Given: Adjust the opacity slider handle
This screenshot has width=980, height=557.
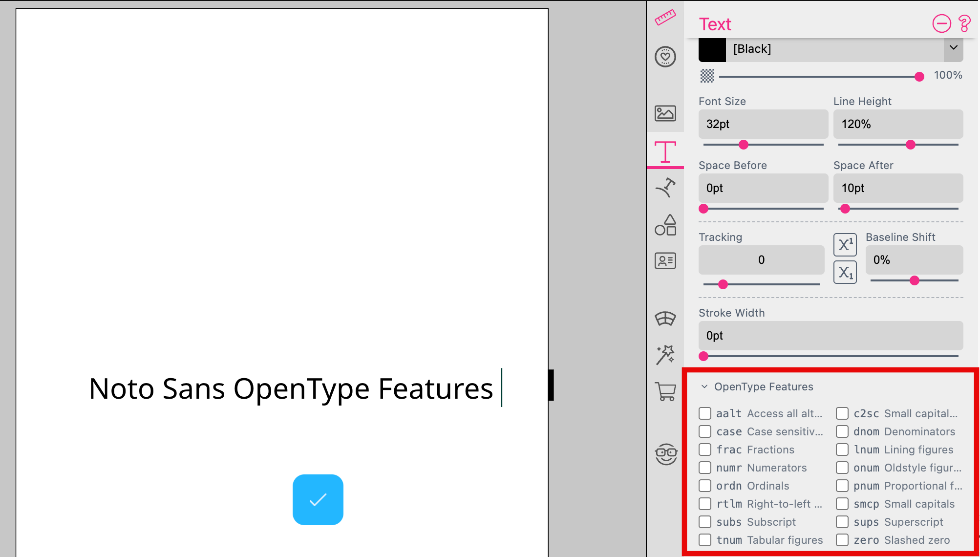Looking at the screenshot, I should pos(919,76).
